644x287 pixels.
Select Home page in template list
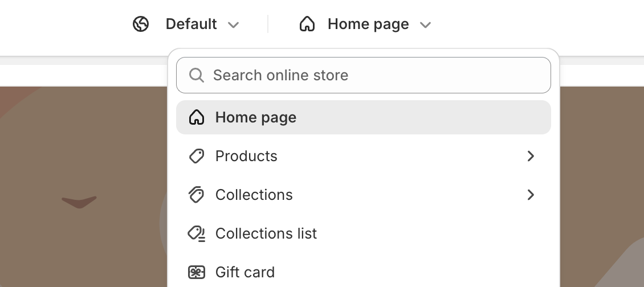point(364,117)
